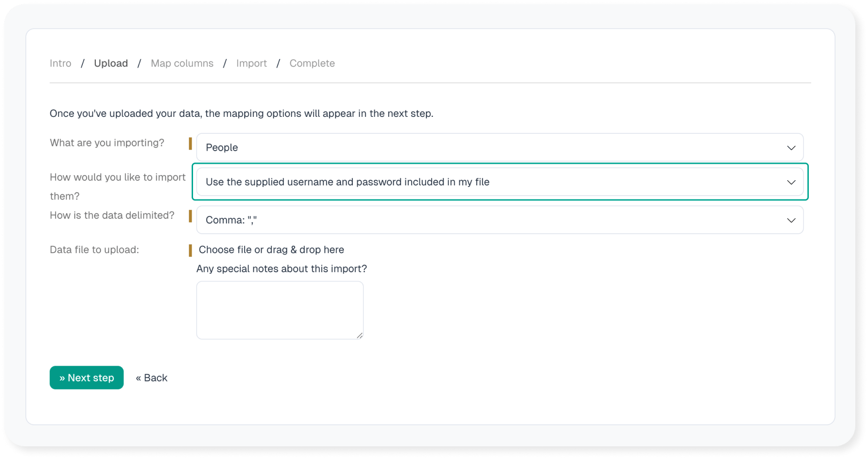The height and width of the screenshot is (459, 868).
Task: Click the "What are you importing?" label
Action: tap(107, 143)
